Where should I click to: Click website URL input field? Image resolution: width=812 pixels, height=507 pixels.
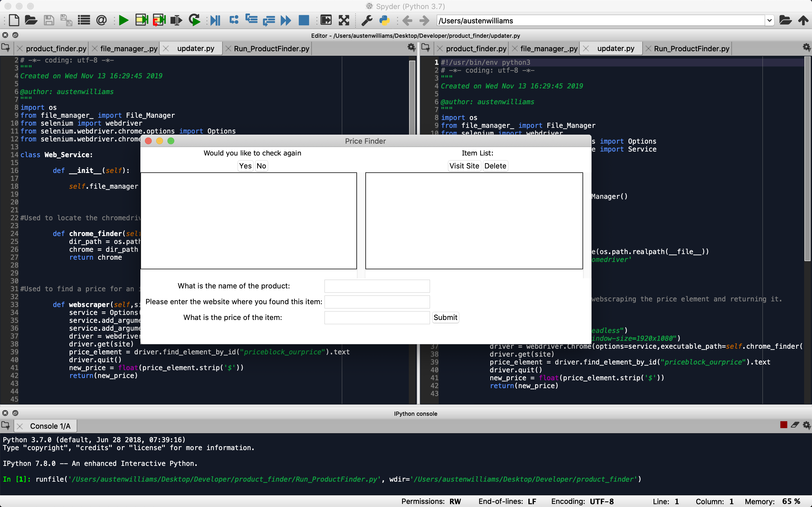(377, 301)
